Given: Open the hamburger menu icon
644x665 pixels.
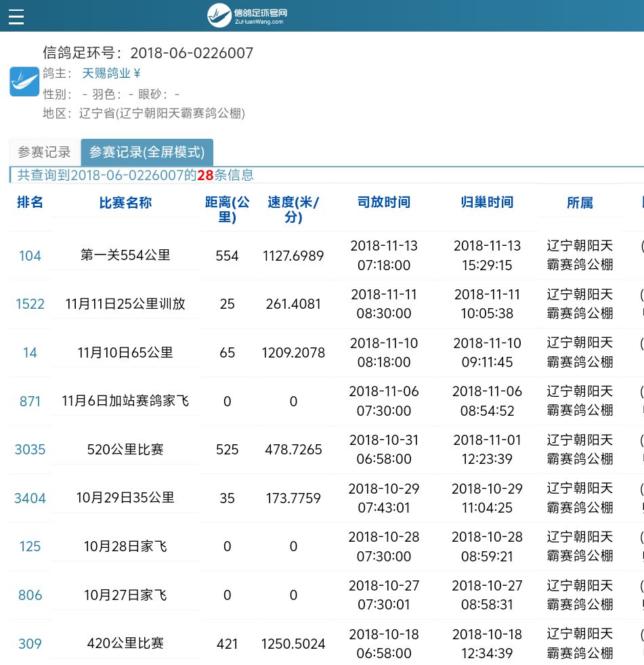Looking at the screenshot, I should coord(16,16).
